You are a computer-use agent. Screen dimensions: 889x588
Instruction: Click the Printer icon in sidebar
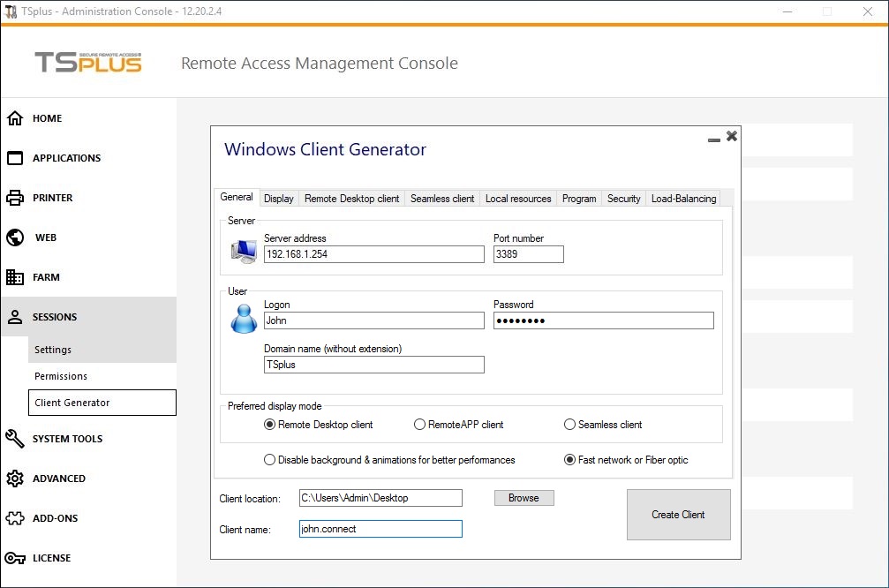coord(15,198)
